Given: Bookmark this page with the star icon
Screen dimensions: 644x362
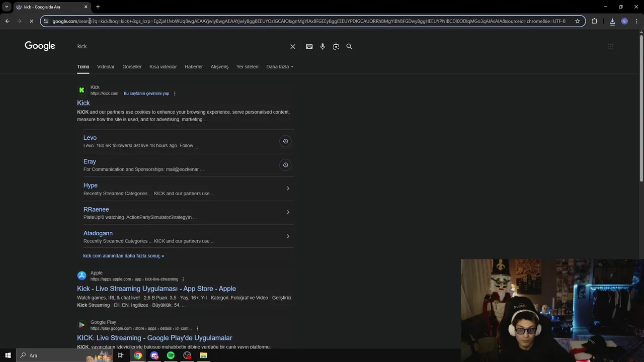Looking at the screenshot, I should click(578, 21).
